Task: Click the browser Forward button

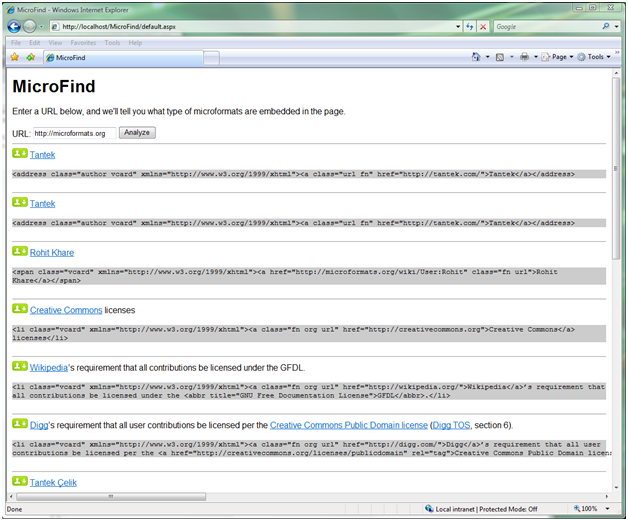Action: [x=29, y=26]
